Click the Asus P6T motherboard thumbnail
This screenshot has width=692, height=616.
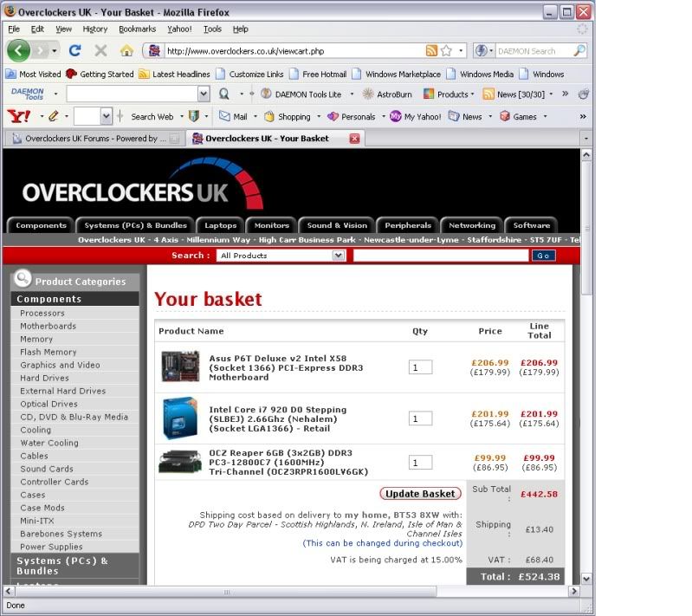click(x=180, y=367)
